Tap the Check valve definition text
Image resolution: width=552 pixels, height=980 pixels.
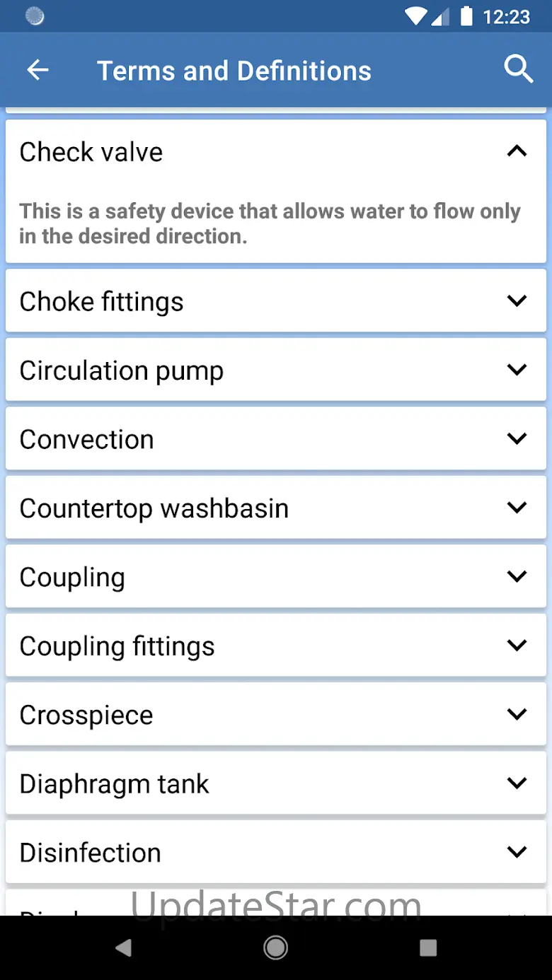(x=269, y=223)
